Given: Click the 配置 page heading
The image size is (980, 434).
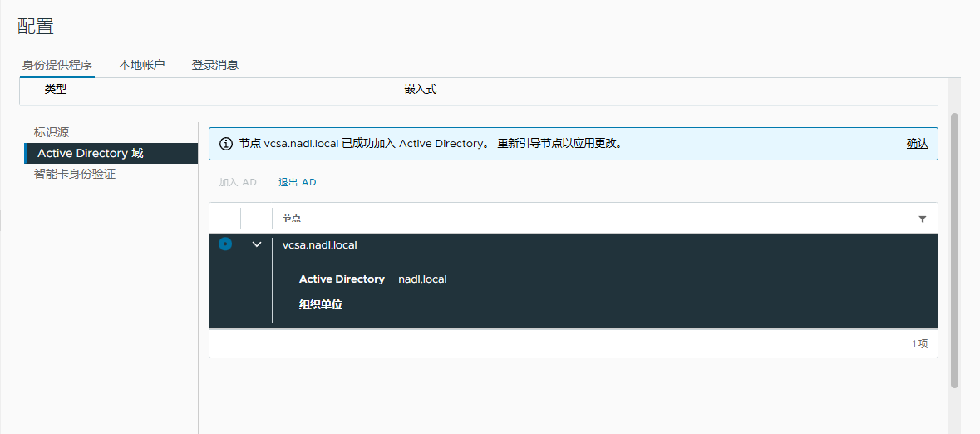Looking at the screenshot, I should click(36, 27).
